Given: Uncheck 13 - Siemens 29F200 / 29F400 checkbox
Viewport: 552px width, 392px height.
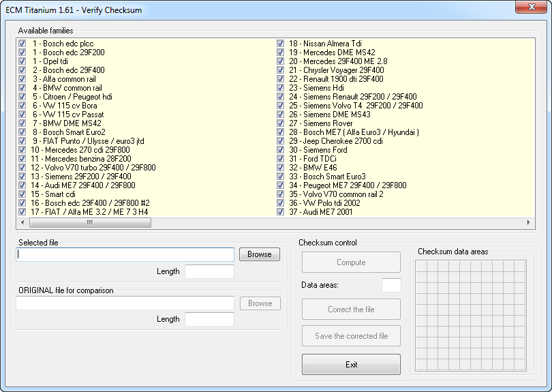Looking at the screenshot, I should 22,176.
